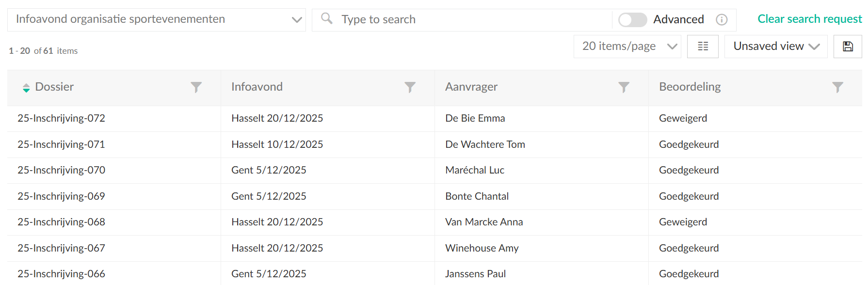Click Clear search request link
The image size is (868, 285).
coord(809,19)
